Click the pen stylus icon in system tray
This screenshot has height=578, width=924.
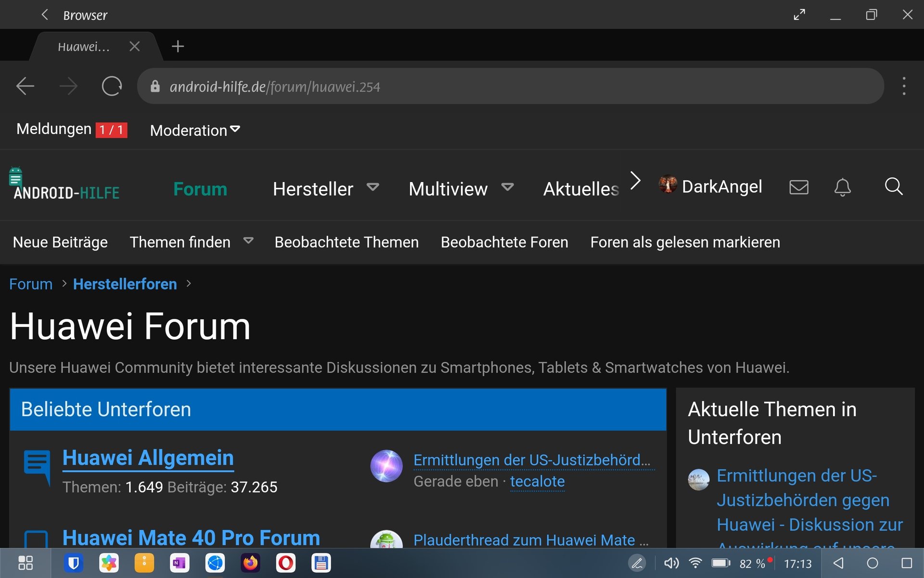tap(637, 563)
